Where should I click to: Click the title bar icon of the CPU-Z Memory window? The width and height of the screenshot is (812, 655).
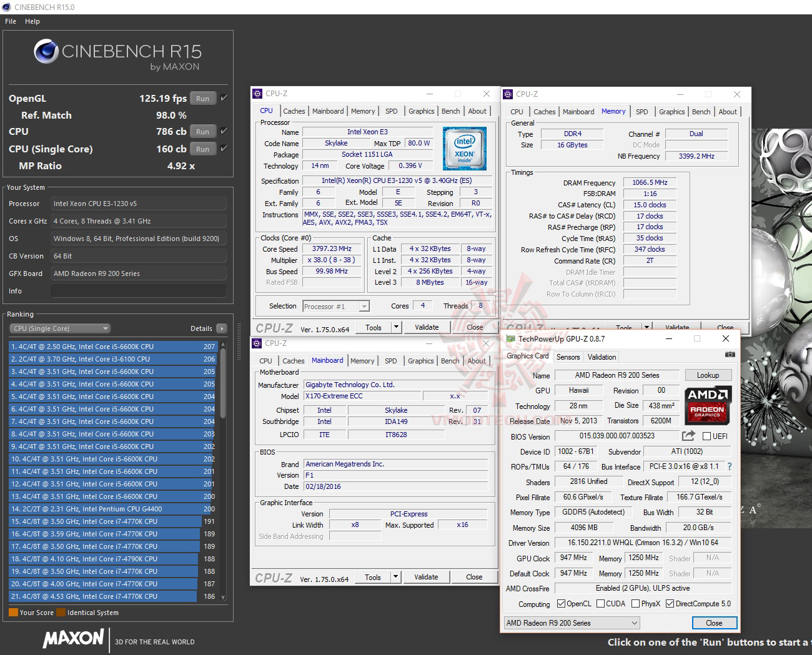(508, 94)
